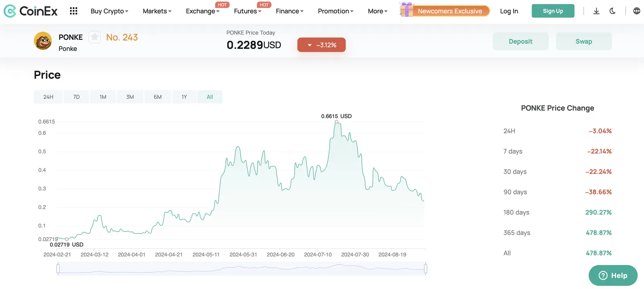Click the PONKE Price Change heading
The height and width of the screenshot is (289, 644).
coord(557,108)
